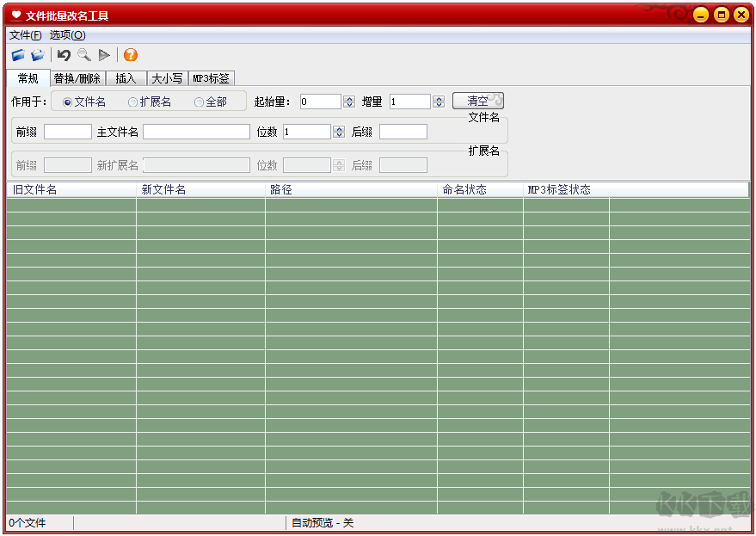756x536 pixels.
Task: Click the magnifier preview toolbar icon
Action: coord(83,55)
